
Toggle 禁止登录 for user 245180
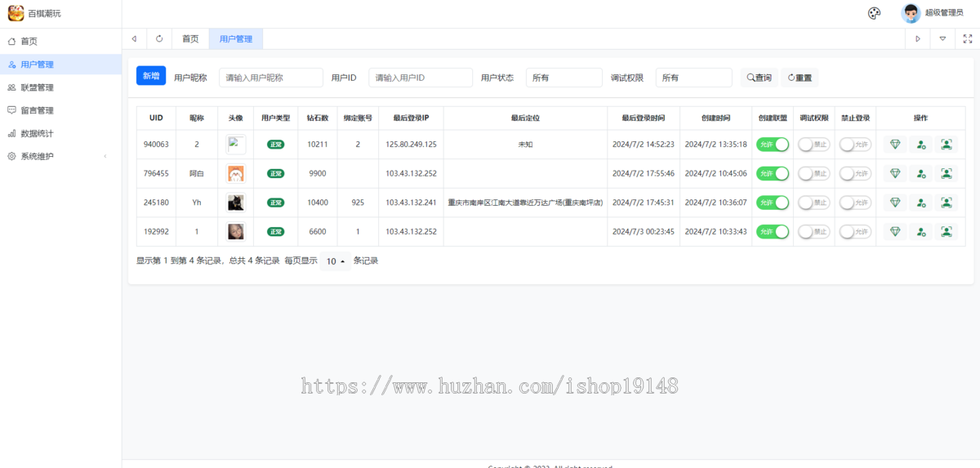click(856, 203)
